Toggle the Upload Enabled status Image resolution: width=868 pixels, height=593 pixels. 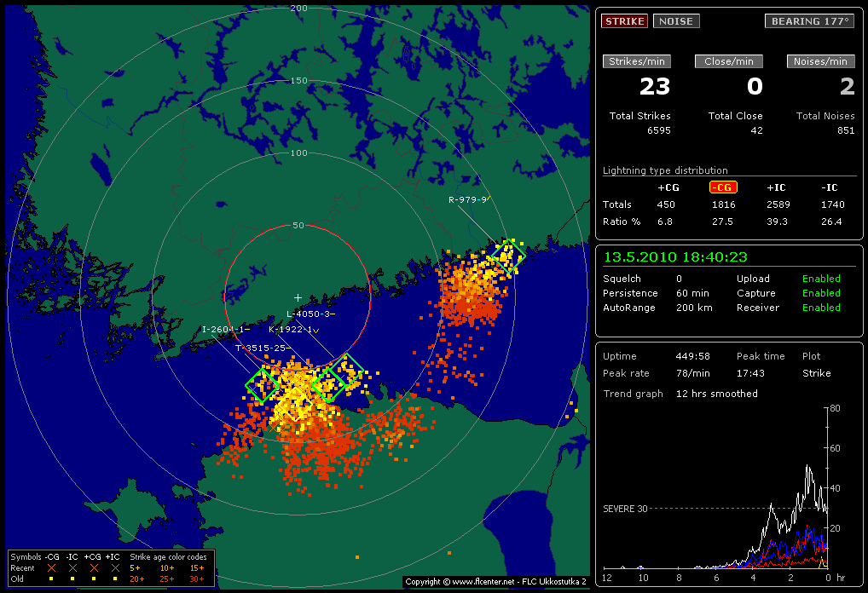click(821, 279)
